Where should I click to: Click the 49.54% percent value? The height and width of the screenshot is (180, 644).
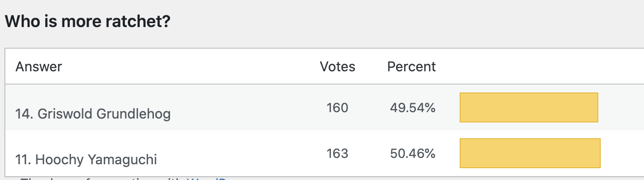(413, 108)
